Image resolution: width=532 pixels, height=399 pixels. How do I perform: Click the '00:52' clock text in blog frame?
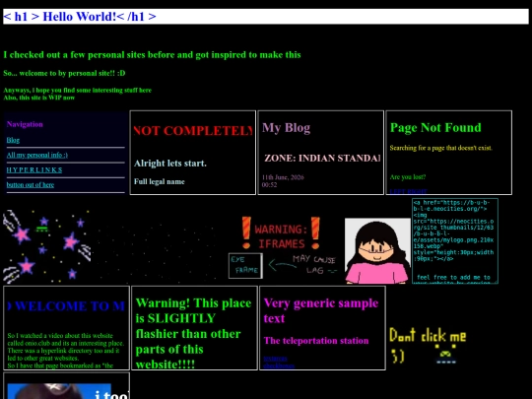(269, 185)
